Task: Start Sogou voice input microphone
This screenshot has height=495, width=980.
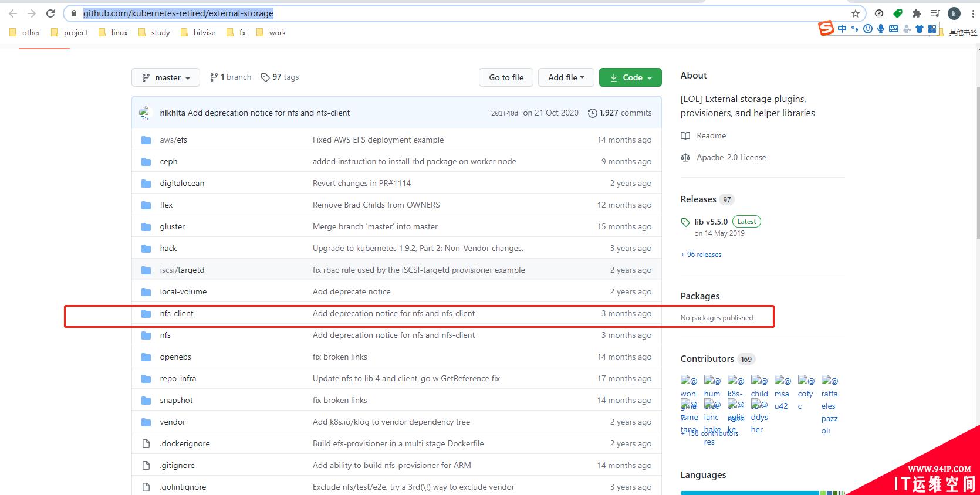Action: pos(881,29)
